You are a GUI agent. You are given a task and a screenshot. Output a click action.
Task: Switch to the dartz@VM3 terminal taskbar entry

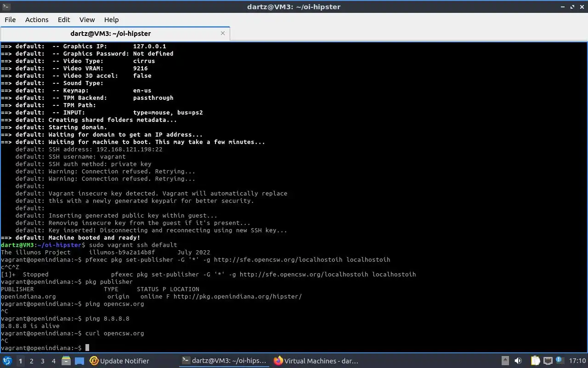pos(224,361)
